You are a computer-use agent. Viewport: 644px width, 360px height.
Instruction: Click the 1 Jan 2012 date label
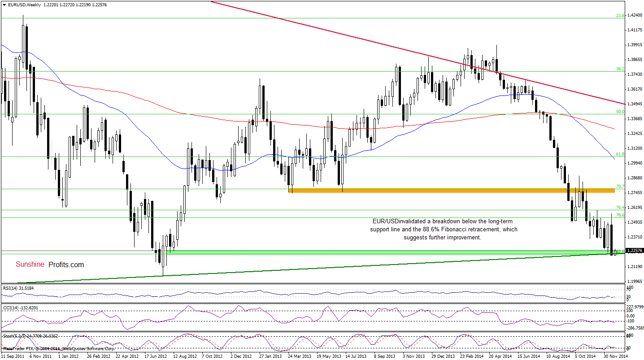pyautogui.click(x=69, y=356)
